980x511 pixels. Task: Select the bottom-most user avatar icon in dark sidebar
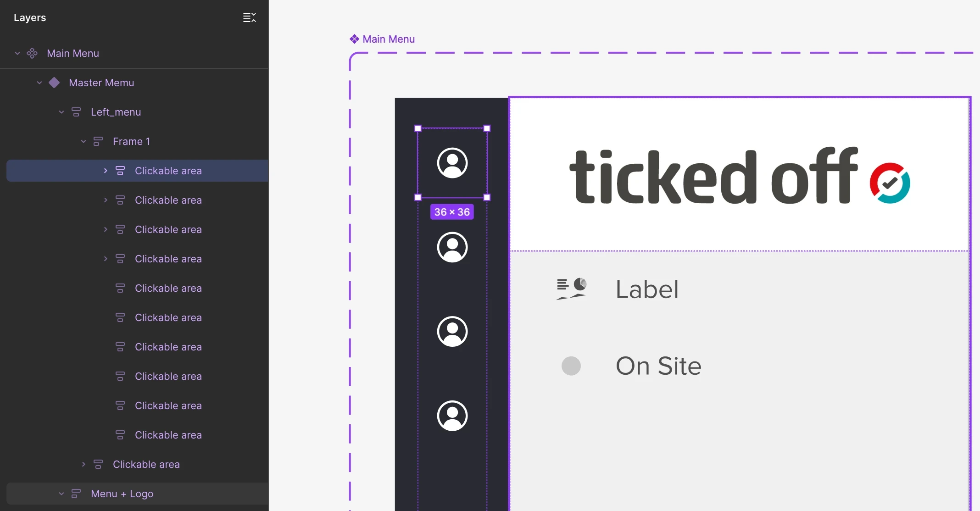[452, 416]
